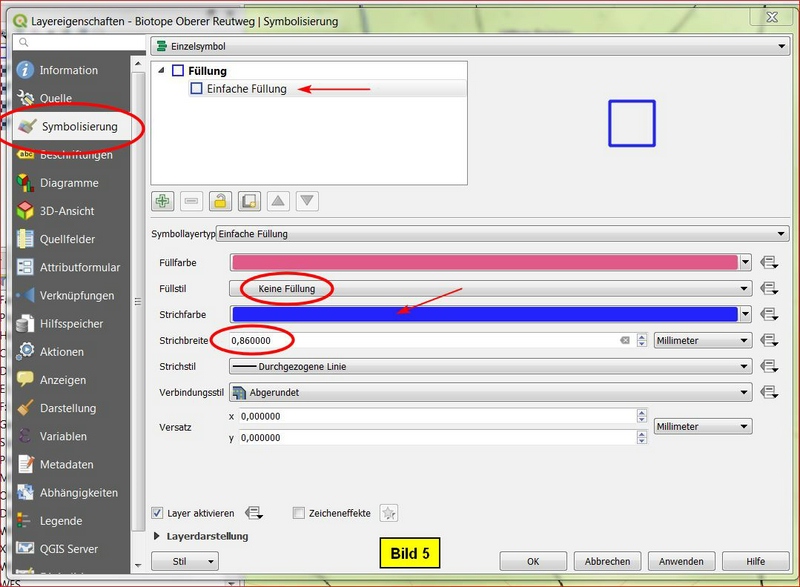
Task: Open the Strichstil Durchgezogene Linie dropdown
Action: click(490, 366)
